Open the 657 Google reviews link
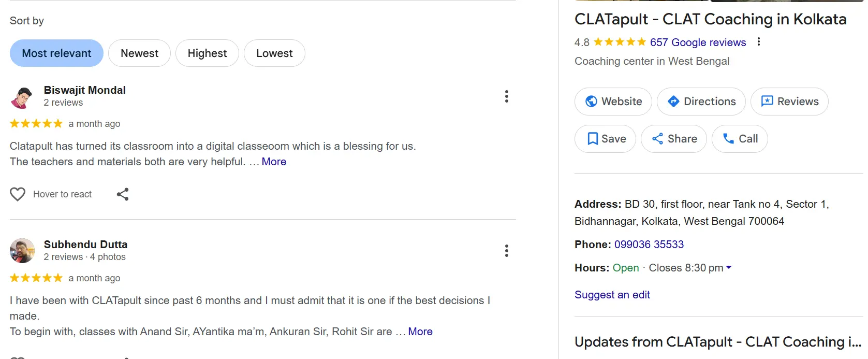 coord(698,42)
